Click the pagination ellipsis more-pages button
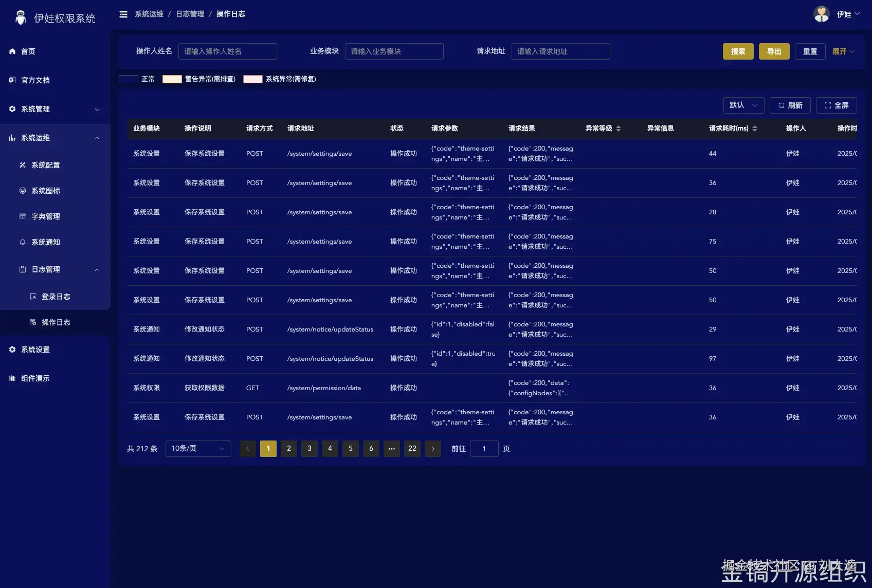The image size is (872, 588). point(392,449)
